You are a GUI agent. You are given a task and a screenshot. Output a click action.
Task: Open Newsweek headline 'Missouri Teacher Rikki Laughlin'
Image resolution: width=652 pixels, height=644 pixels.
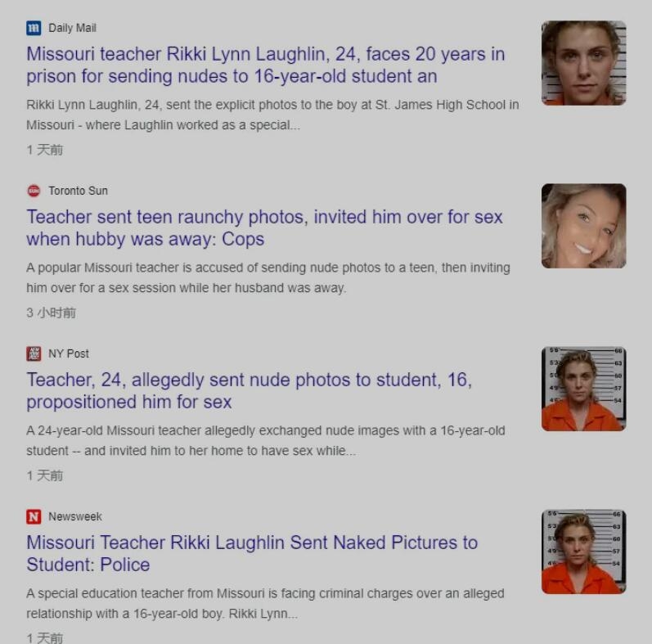[x=252, y=553]
